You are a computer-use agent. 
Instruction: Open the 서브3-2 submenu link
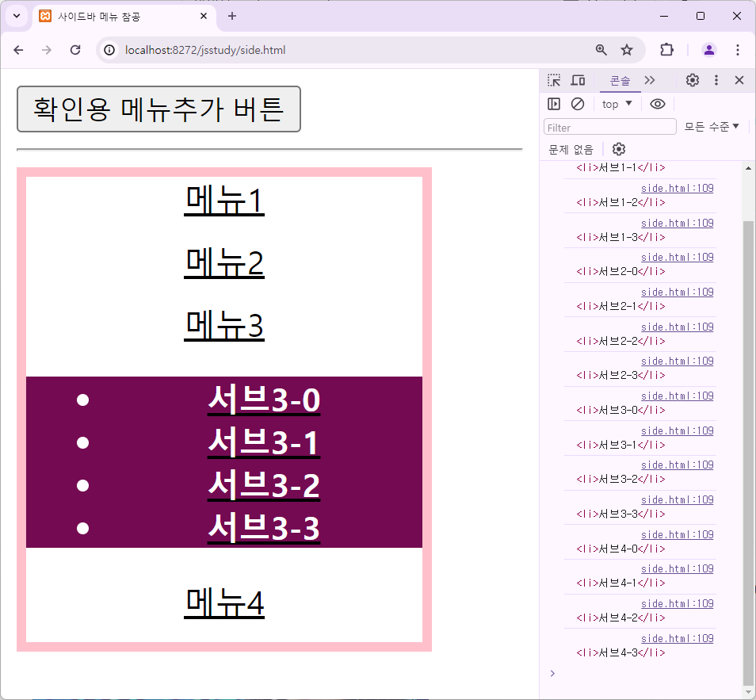pos(264,485)
